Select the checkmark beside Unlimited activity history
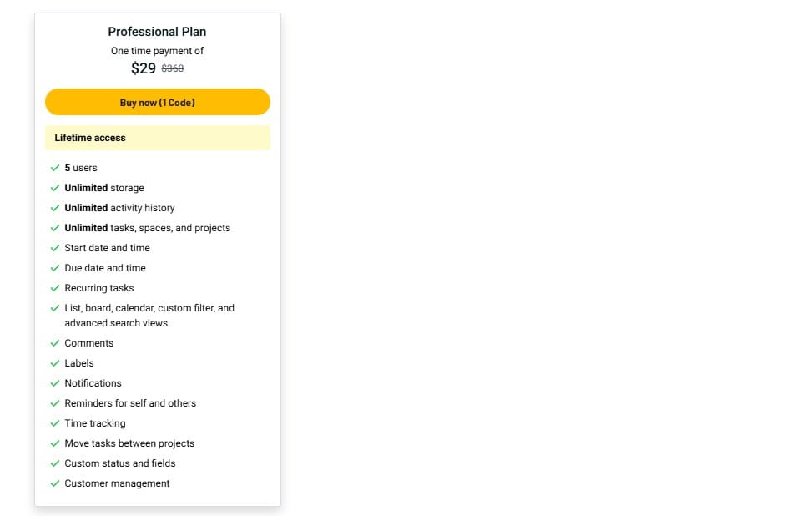This screenshot has height=516, width=812. pos(55,208)
